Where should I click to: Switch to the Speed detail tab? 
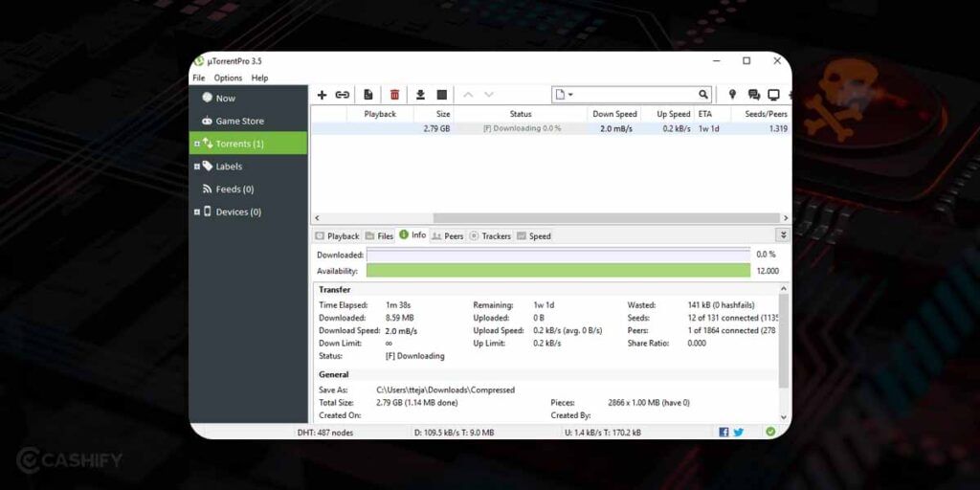(534, 236)
